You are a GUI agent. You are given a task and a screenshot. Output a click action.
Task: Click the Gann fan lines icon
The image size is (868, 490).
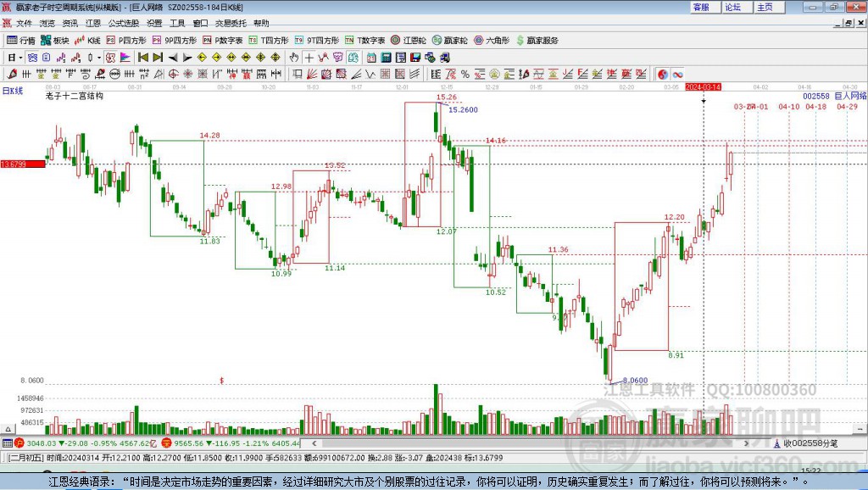pos(312,75)
